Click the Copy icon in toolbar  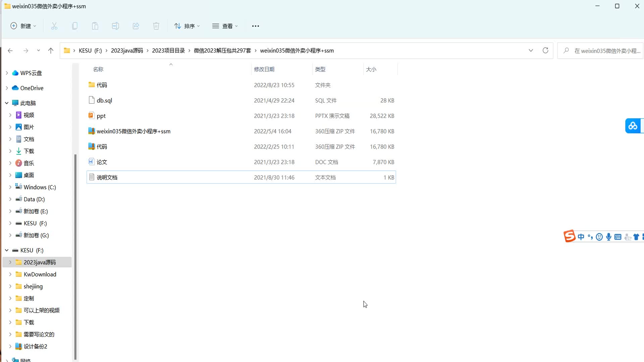point(75,26)
